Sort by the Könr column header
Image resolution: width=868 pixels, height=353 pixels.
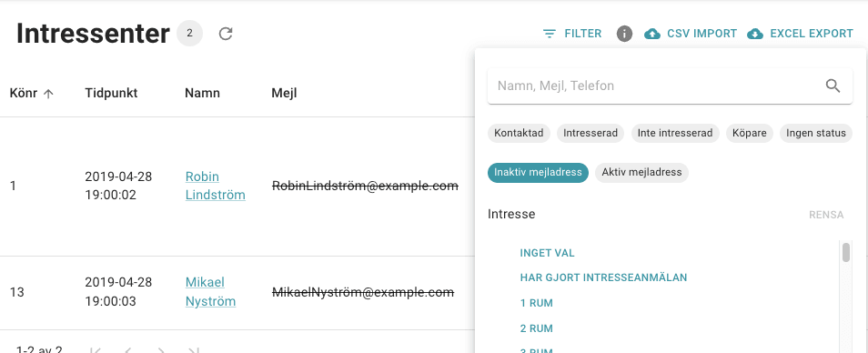32,94
